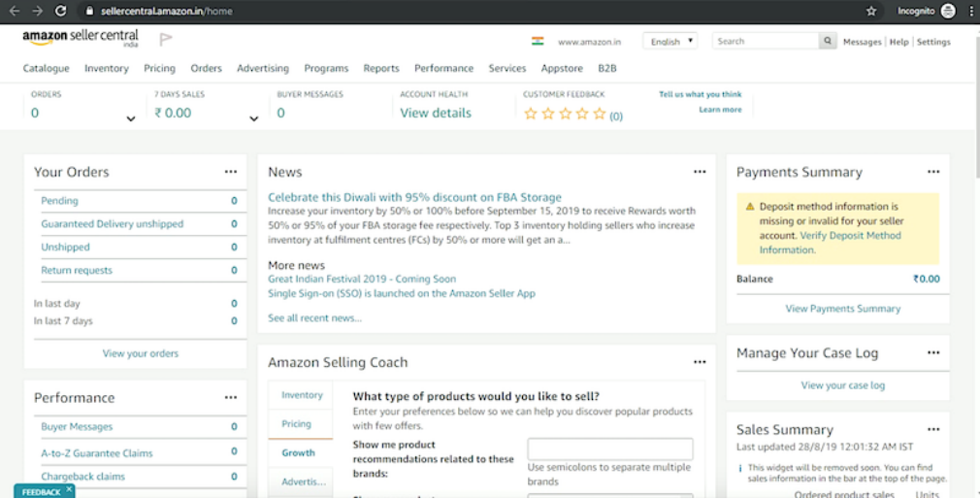The height and width of the screenshot is (499, 980).
Task: Open the Return requests link
Action: pyautogui.click(x=77, y=270)
